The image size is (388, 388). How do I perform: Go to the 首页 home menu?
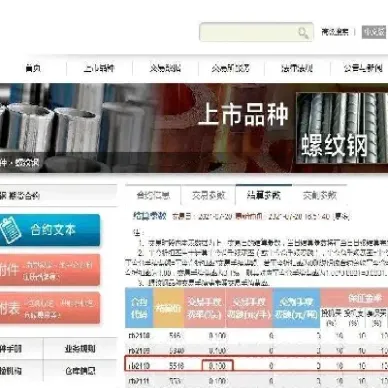tap(33, 68)
